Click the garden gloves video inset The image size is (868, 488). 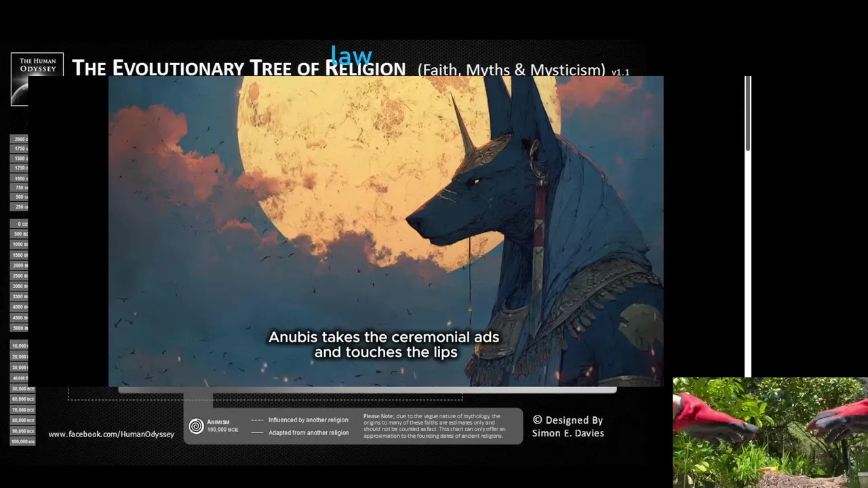[x=770, y=432]
